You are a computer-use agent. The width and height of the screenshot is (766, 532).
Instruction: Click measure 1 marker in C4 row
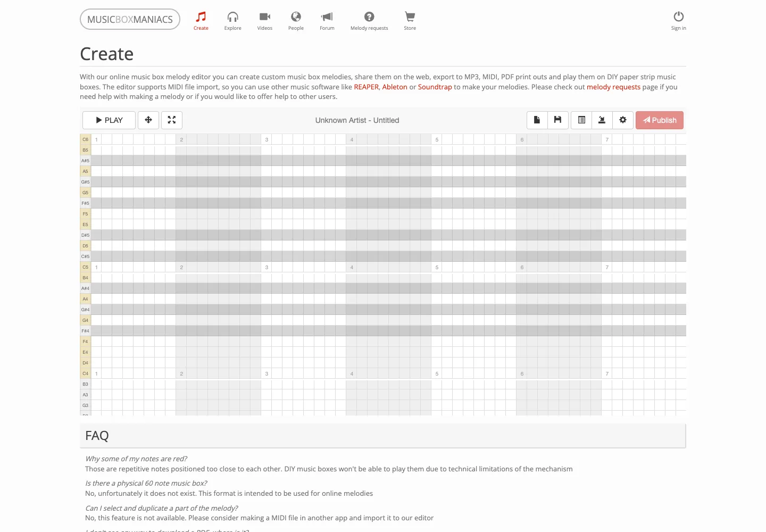[96, 373]
